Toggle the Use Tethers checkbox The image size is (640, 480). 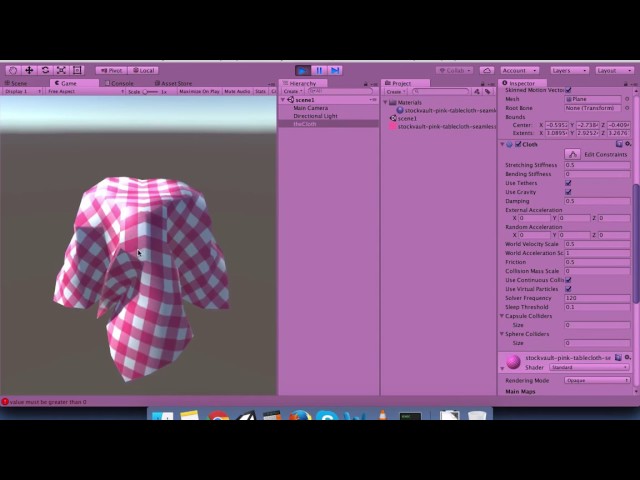[568, 183]
